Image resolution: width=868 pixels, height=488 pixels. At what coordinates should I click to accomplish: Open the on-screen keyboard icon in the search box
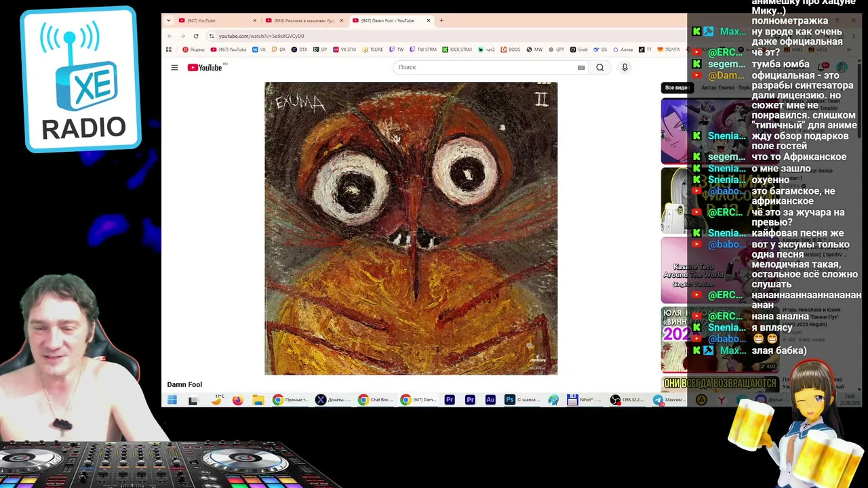tap(581, 67)
